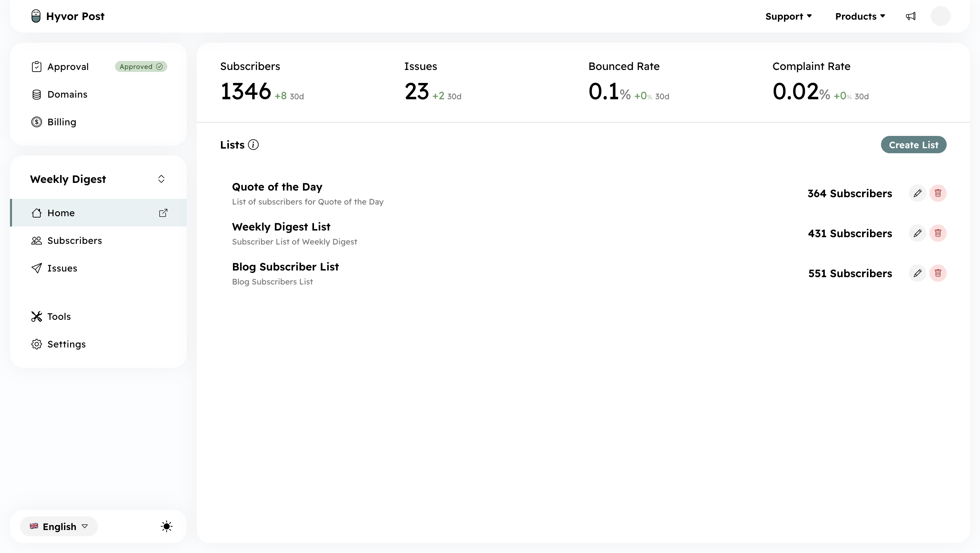Edit the Blog Subscriber List
The height and width of the screenshot is (553, 980).
coord(917,273)
